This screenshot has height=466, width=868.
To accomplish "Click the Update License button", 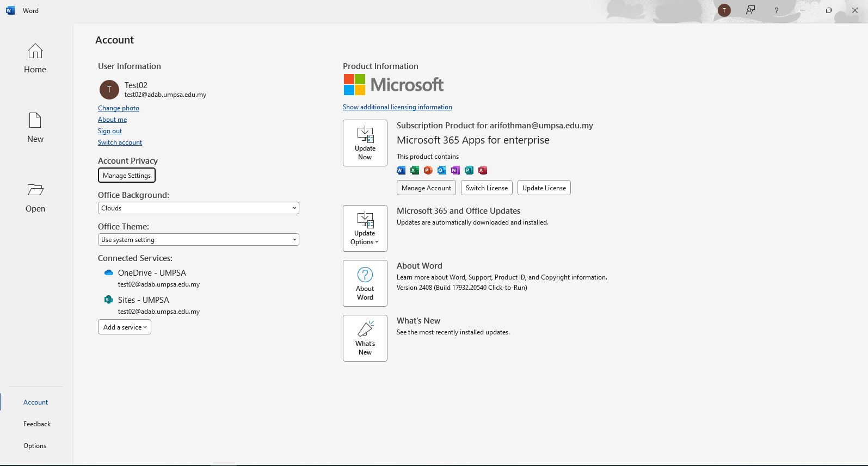I will [x=544, y=188].
